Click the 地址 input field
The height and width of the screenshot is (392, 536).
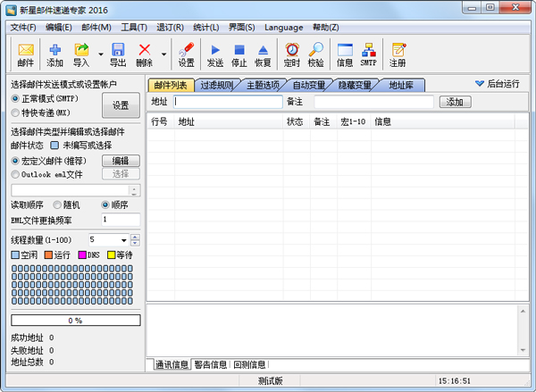[228, 102]
